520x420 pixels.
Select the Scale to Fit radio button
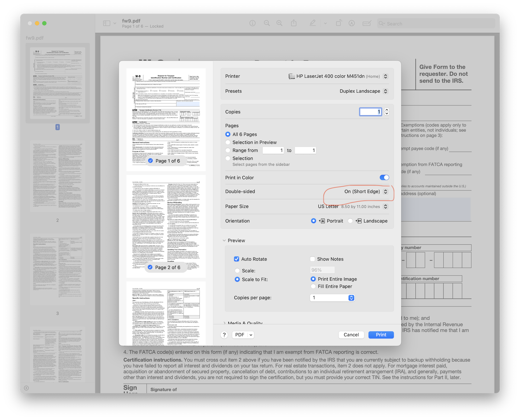[x=237, y=279]
